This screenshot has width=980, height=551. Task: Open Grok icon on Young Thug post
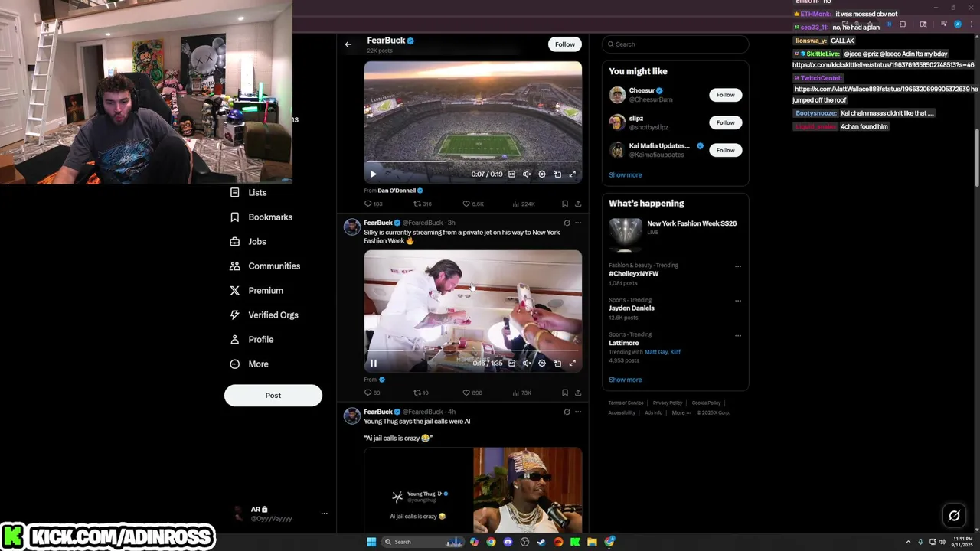click(567, 412)
